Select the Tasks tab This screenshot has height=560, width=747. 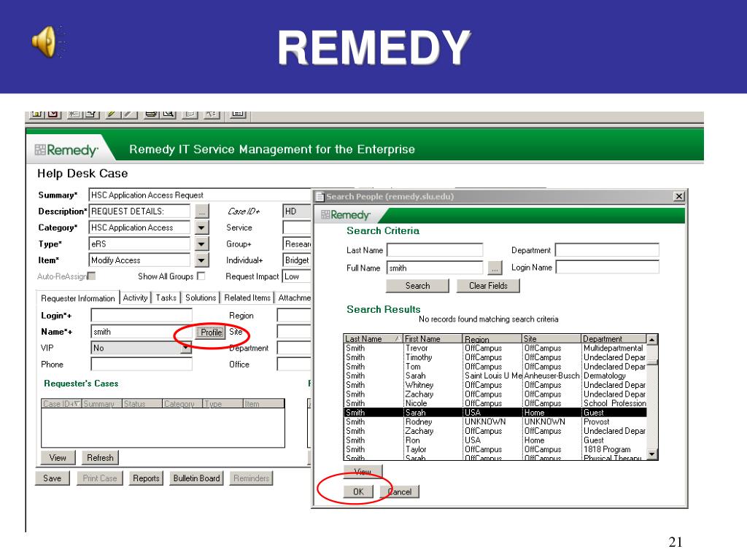(x=166, y=297)
